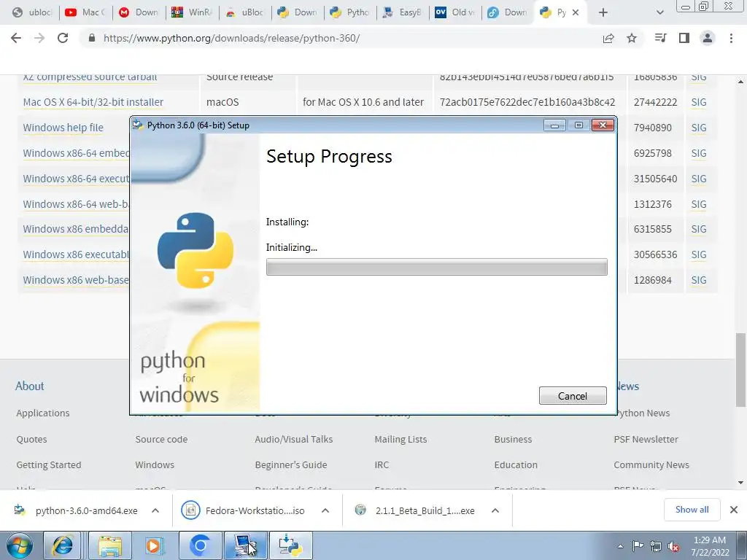
Task: Switch to the Old versions tab
Action: pyautogui.click(x=455, y=12)
